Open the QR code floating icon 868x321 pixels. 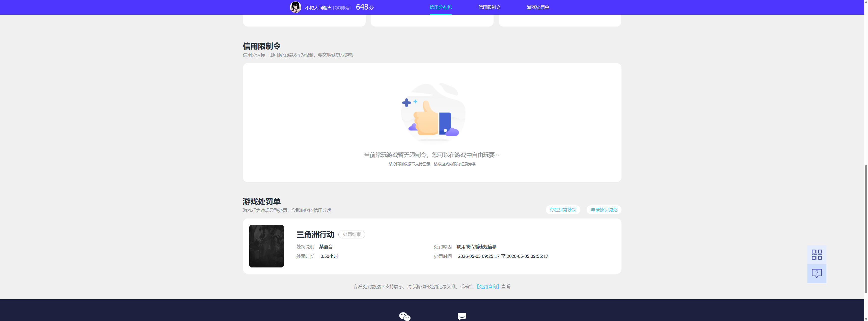[x=817, y=255]
